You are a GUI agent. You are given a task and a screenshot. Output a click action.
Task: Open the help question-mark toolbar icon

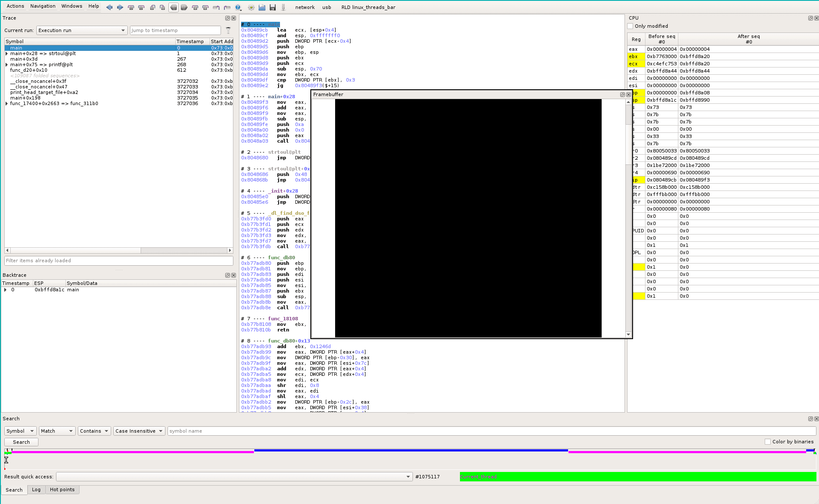pyautogui.click(x=238, y=7)
